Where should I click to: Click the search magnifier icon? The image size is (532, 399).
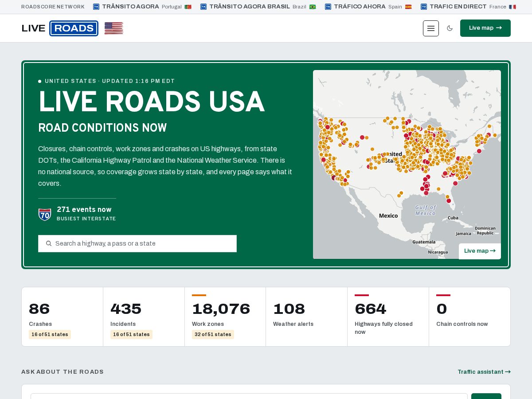(49, 243)
